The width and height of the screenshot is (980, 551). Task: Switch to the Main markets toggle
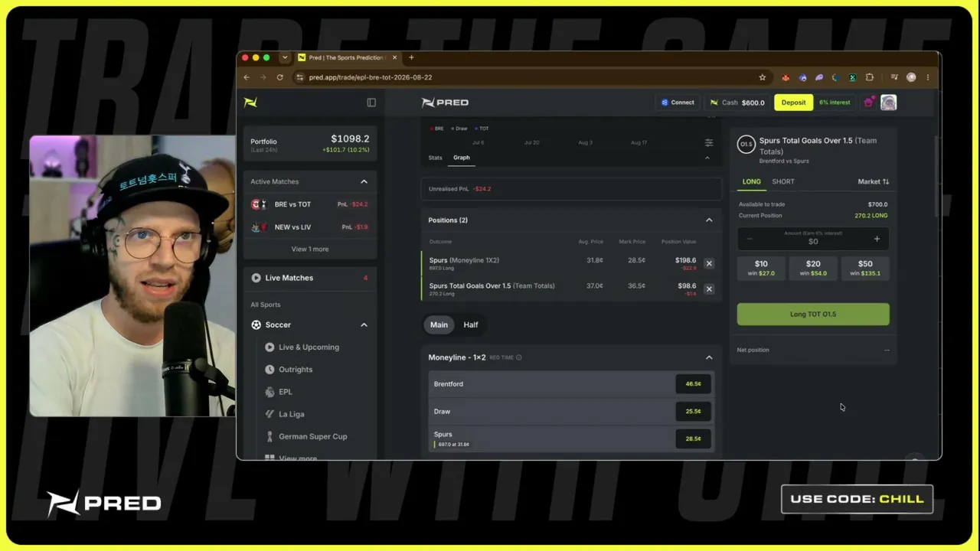coord(439,324)
